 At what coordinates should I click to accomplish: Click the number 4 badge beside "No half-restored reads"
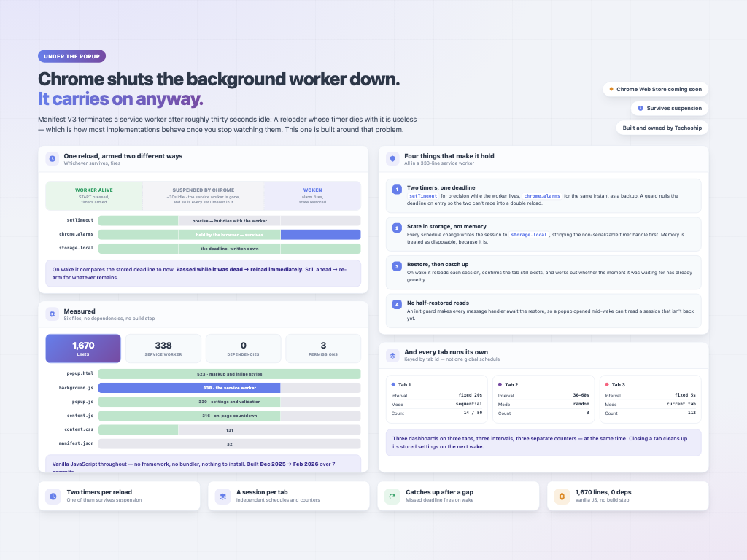397,304
